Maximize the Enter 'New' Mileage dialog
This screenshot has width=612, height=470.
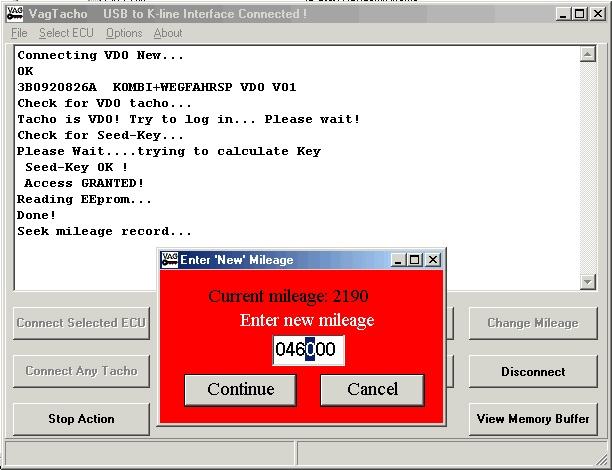pyautogui.click(x=415, y=260)
